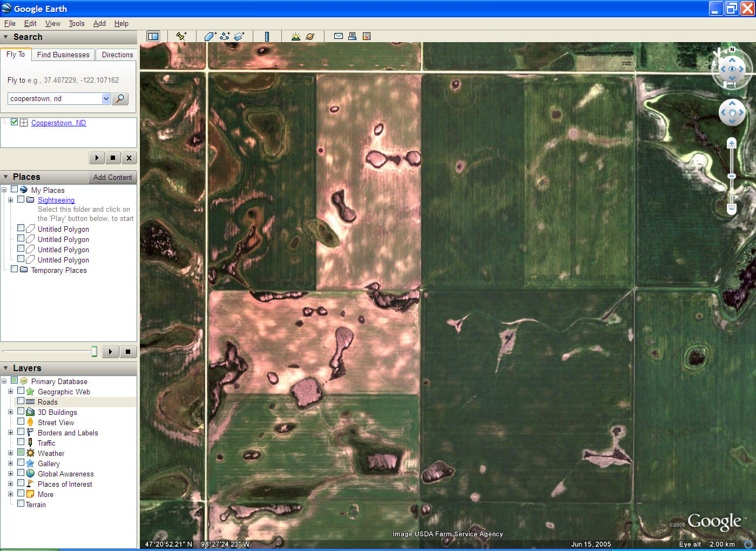Add a placemark with the pushpin tool
This screenshot has height=551, width=756.
tap(181, 36)
